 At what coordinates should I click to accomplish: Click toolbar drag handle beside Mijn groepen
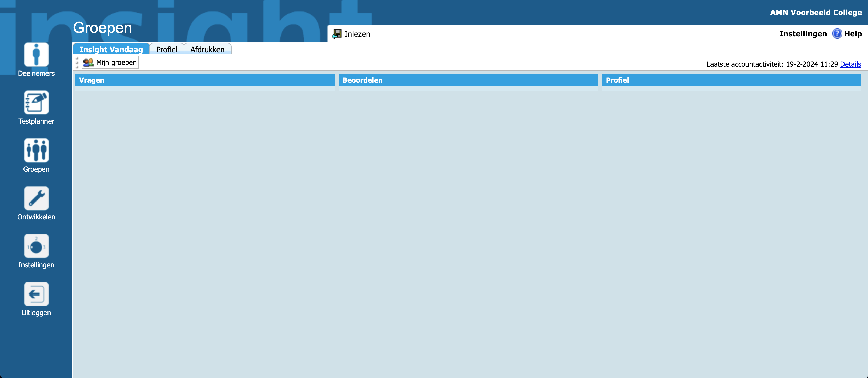[x=77, y=62]
